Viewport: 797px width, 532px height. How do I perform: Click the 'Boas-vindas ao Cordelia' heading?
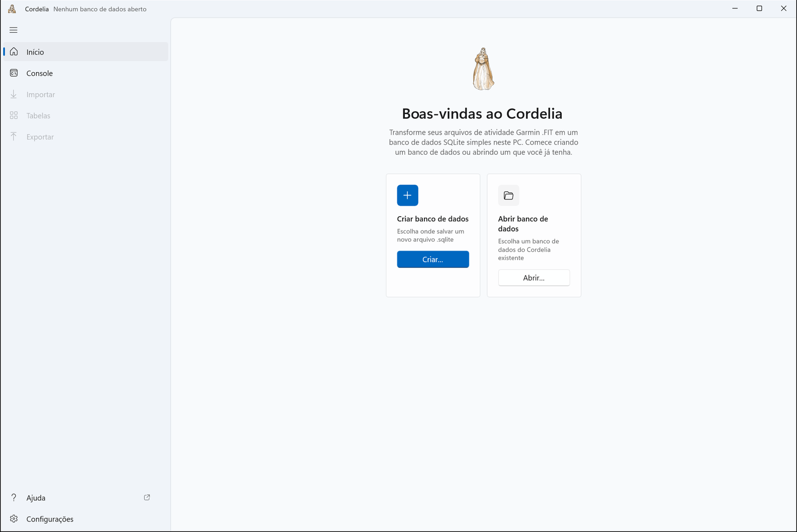pyautogui.click(x=482, y=113)
